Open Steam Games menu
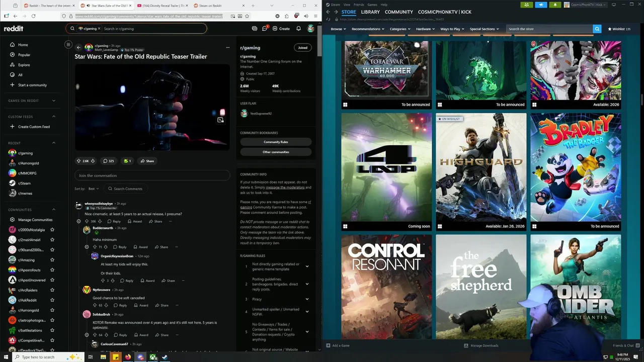 372,5
